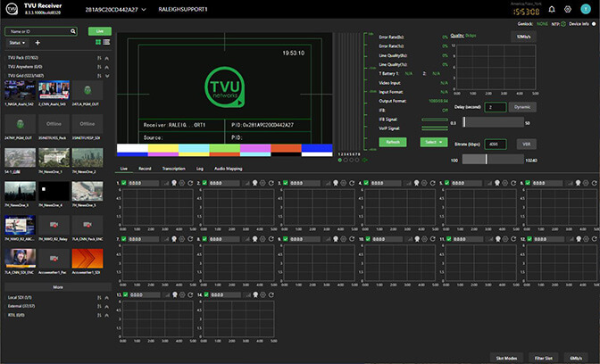Screen dimensions: 600x364
Task: Open slot 1 gear settings icon
Action: (x=182, y=183)
